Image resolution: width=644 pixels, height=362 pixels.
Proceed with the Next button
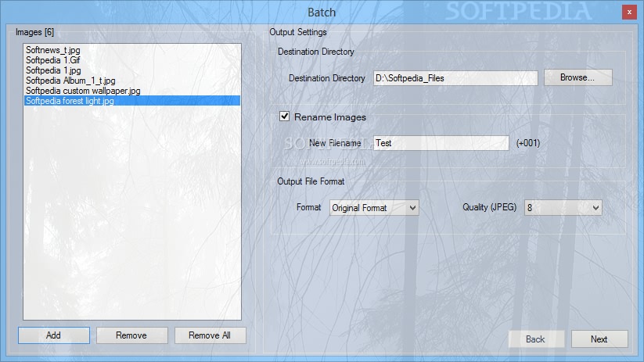click(599, 339)
